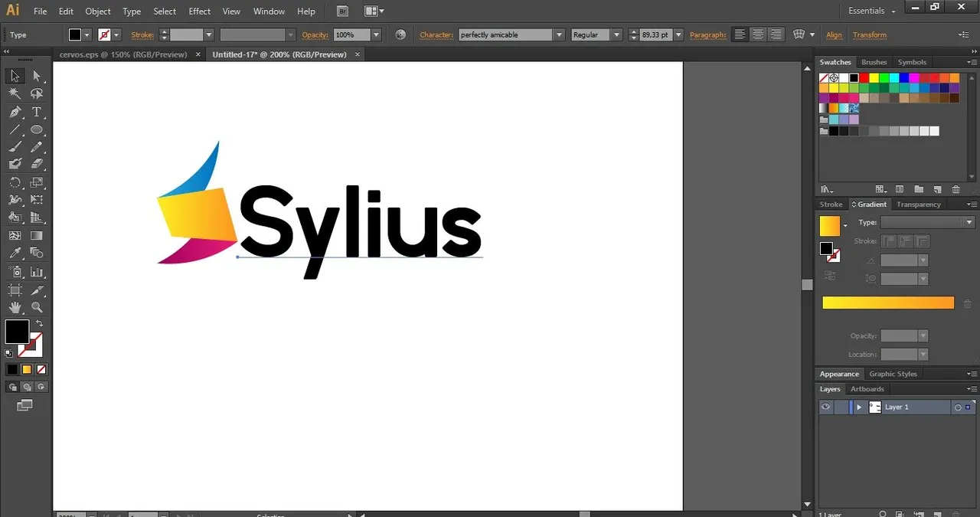Select the Zoom tool
Image resolution: width=980 pixels, height=517 pixels.
[37, 307]
